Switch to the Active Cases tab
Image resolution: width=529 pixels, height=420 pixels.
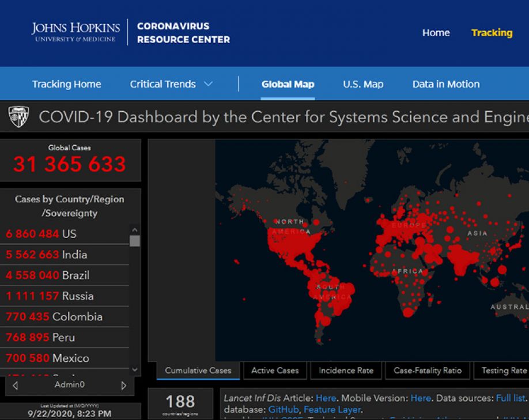click(275, 370)
